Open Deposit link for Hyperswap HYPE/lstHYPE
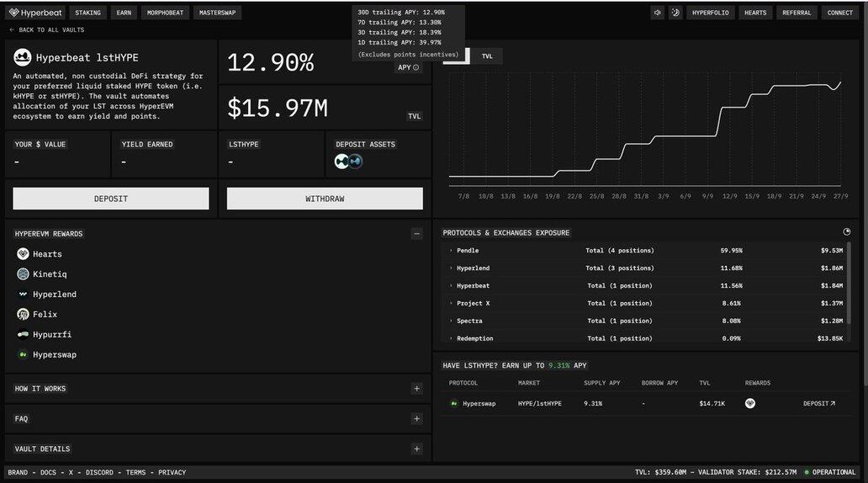868x483 pixels. [819, 404]
